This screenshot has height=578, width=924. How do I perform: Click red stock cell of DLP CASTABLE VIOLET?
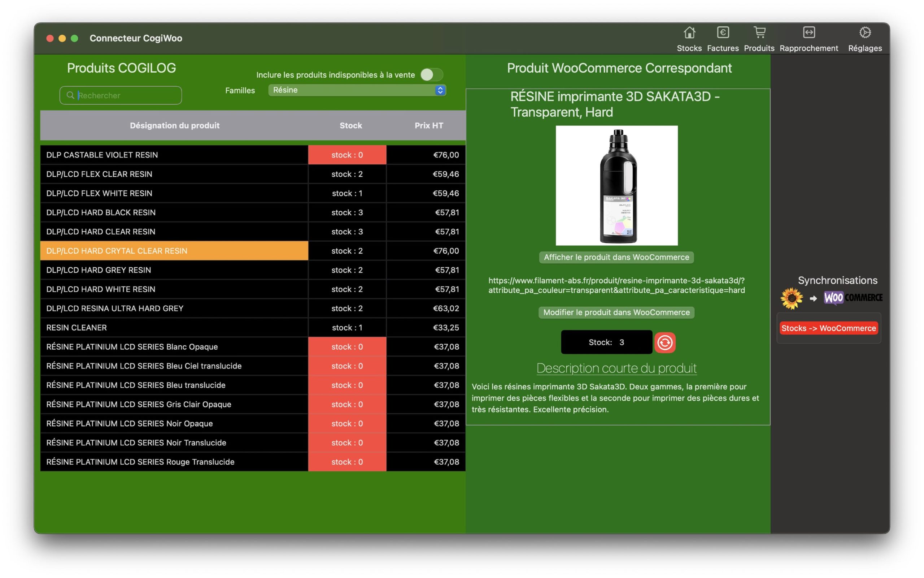click(347, 155)
